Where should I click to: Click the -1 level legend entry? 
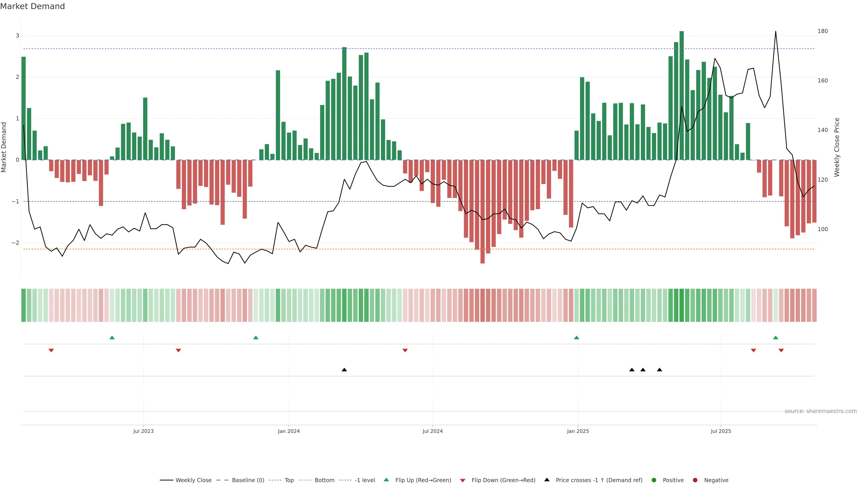point(365,480)
